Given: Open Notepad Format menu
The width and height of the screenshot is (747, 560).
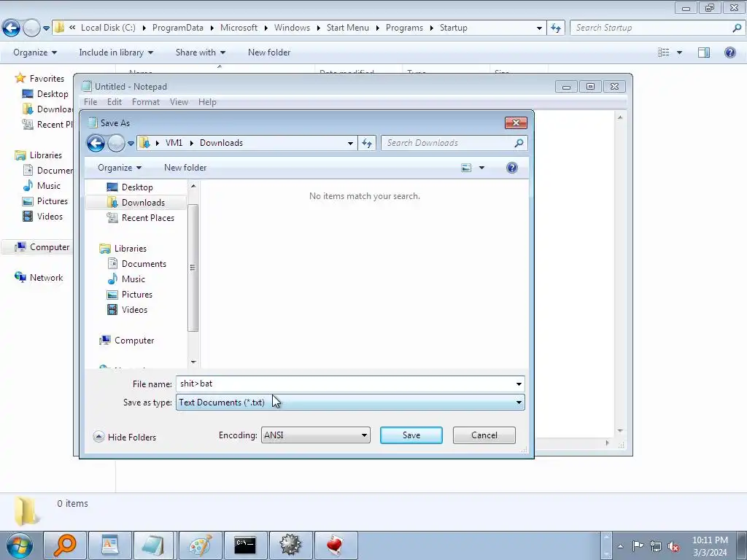Looking at the screenshot, I should click(146, 102).
